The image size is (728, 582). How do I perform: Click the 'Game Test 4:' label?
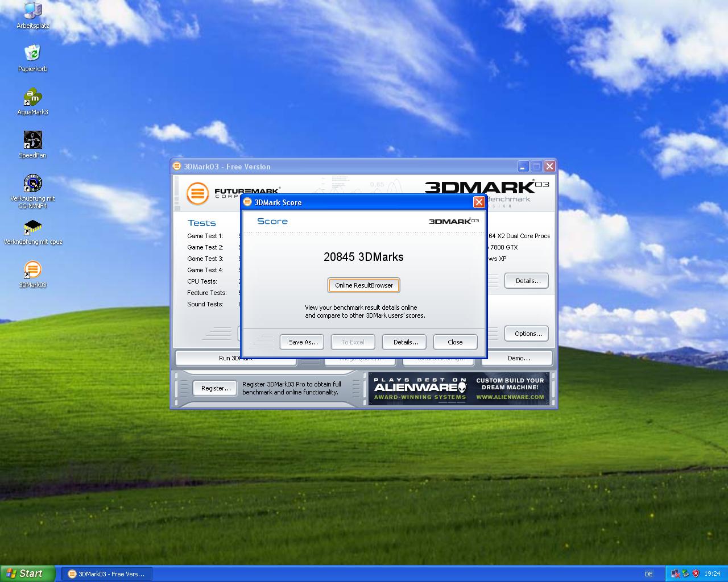click(205, 270)
